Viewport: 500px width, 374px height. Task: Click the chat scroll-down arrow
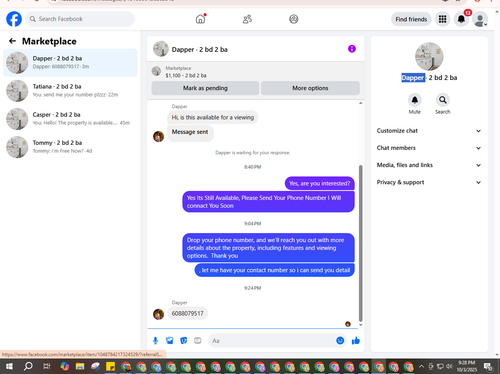tap(360, 325)
